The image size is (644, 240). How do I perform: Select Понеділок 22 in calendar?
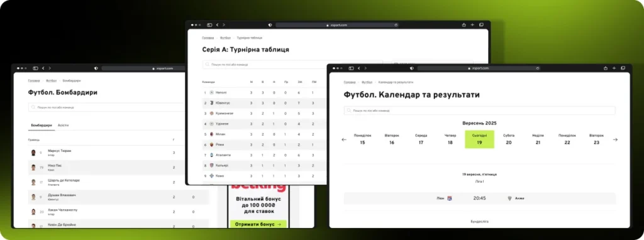[x=567, y=139]
